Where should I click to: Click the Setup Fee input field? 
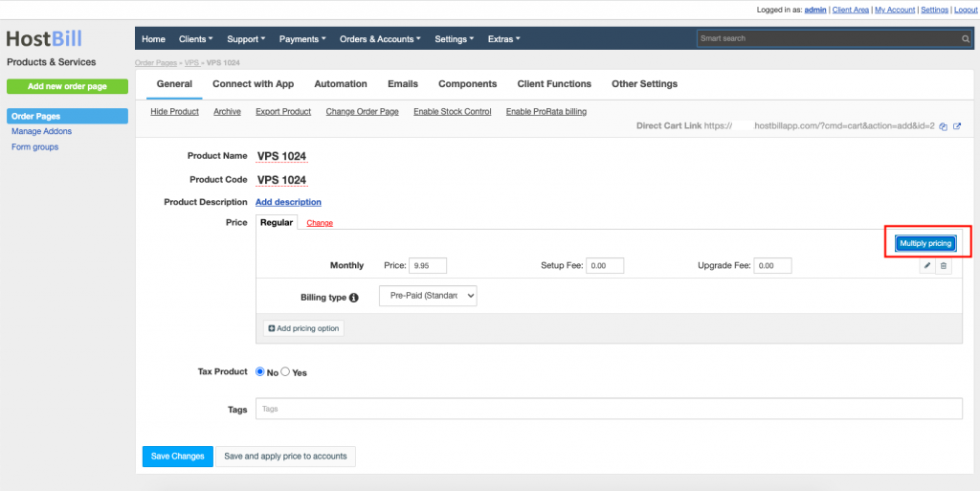605,265
